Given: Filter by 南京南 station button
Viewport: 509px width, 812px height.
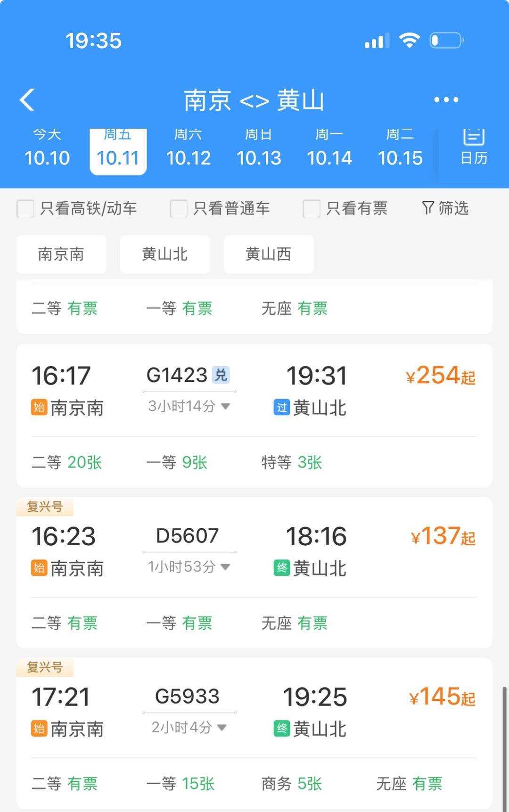Looking at the screenshot, I should coord(61,254).
